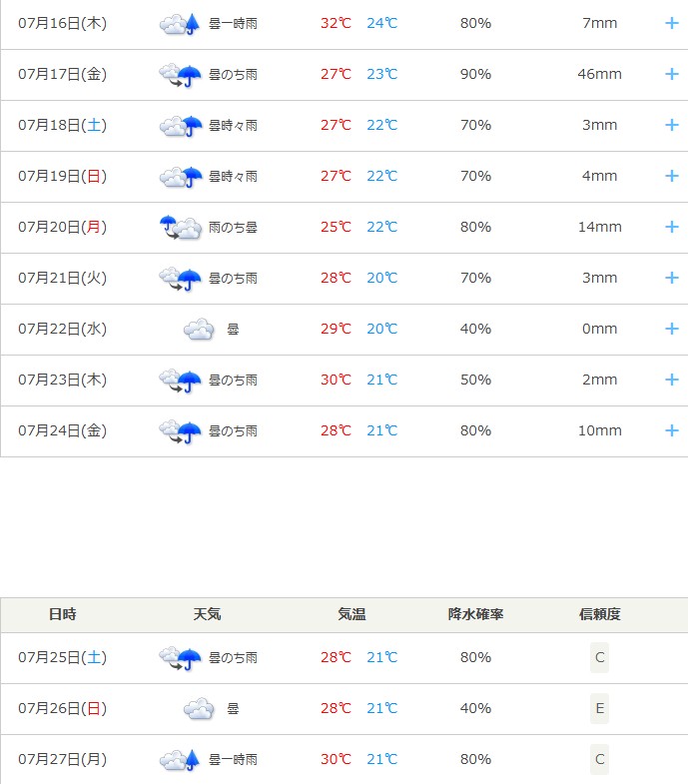The height and width of the screenshot is (784, 688).
Task: Click the weather icon for 07月21日
Action: 180,279
